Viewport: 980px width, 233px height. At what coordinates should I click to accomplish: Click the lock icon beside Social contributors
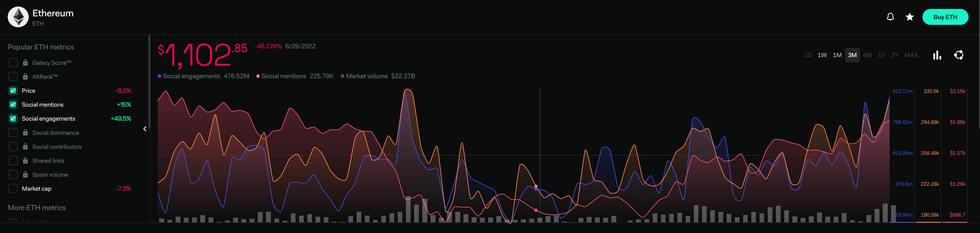25,147
